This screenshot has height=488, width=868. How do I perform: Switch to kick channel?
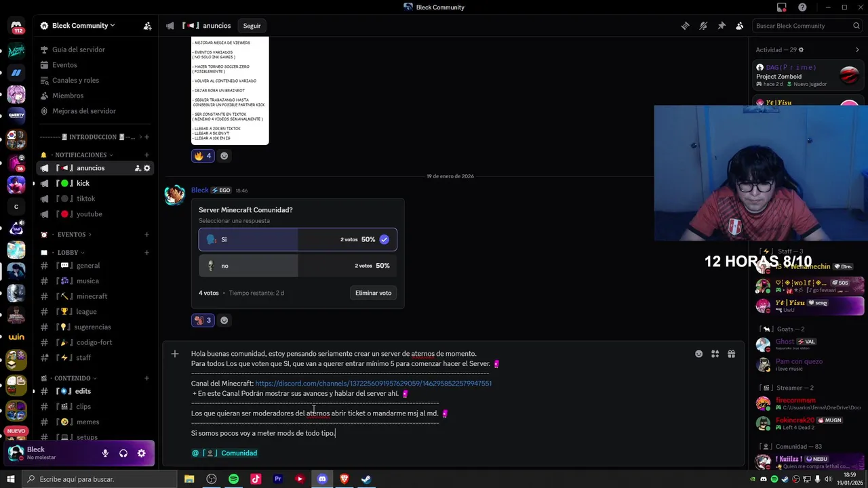(x=95, y=183)
